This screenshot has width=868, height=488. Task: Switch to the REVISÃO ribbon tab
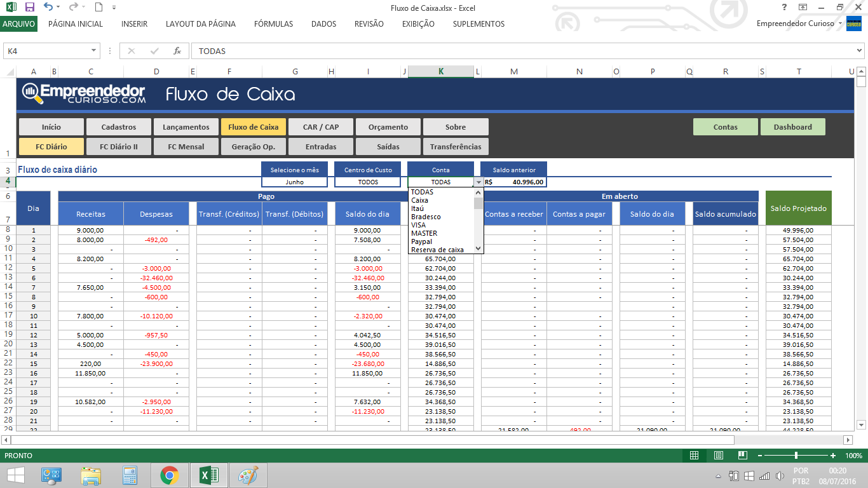[369, 24]
